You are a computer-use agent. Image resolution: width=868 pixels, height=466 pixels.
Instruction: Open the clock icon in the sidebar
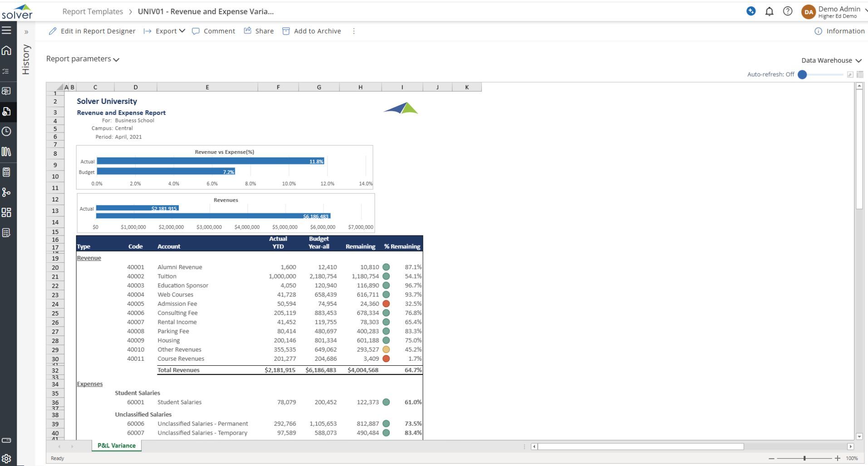click(x=6, y=132)
